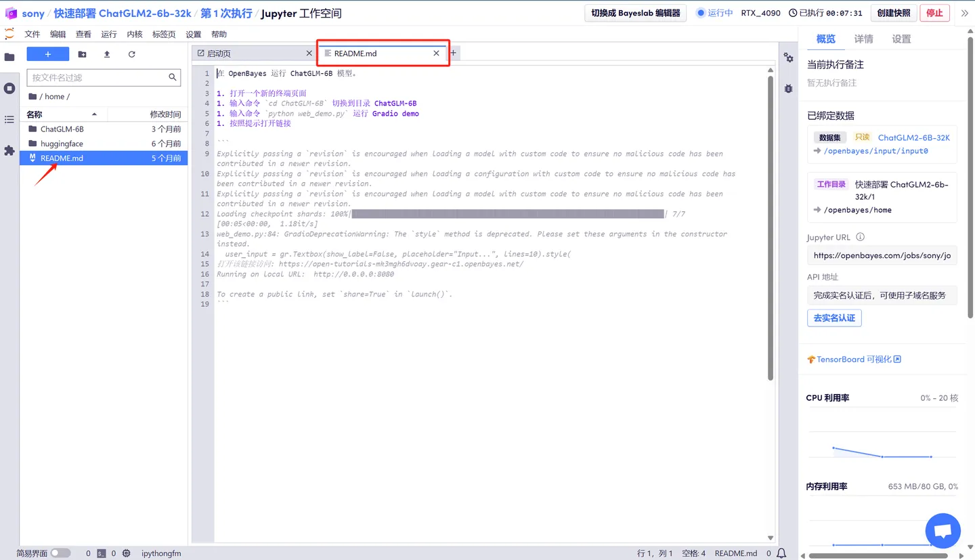975x560 pixels.
Task: Open the running terminals and kernels panel
Action: point(9,88)
